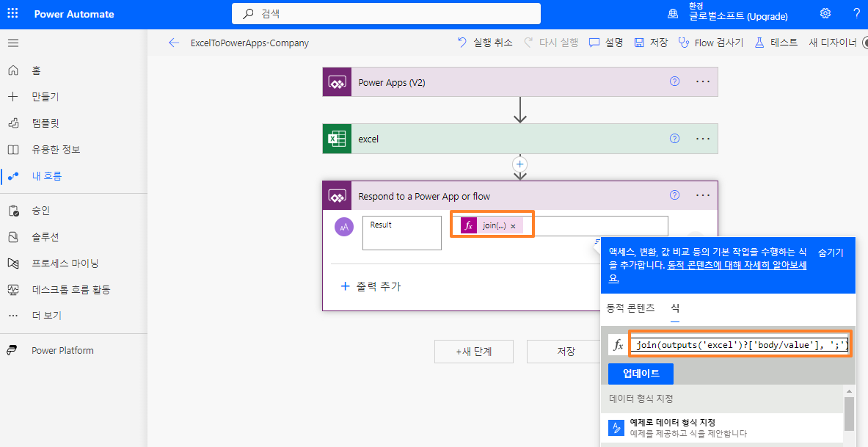Open 솔루션 in sidebar

45,237
